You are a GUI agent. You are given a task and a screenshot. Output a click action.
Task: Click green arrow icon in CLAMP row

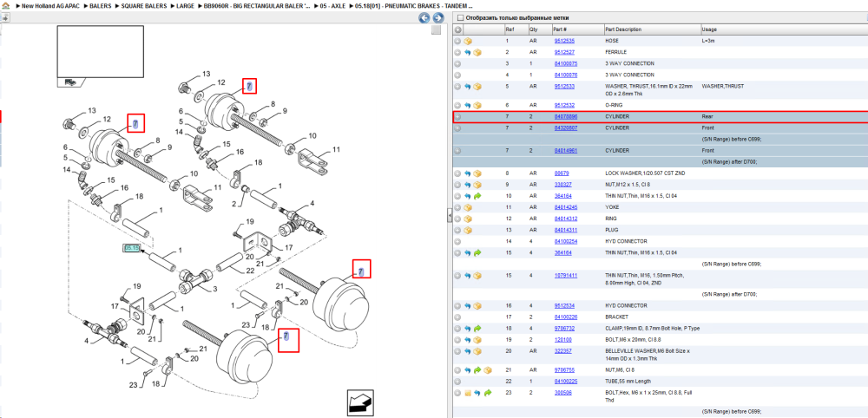pos(477,329)
